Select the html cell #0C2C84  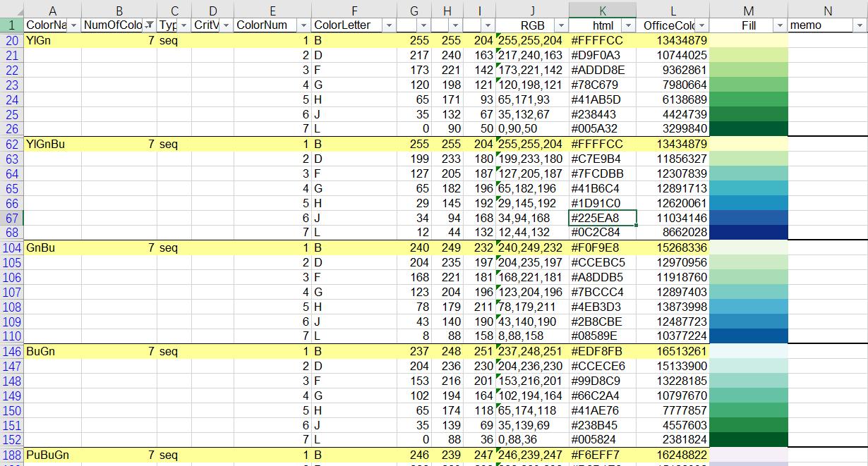coord(603,233)
